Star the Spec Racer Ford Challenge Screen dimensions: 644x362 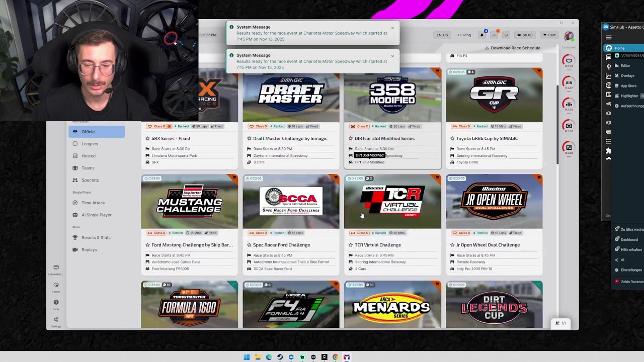[249, 245]
